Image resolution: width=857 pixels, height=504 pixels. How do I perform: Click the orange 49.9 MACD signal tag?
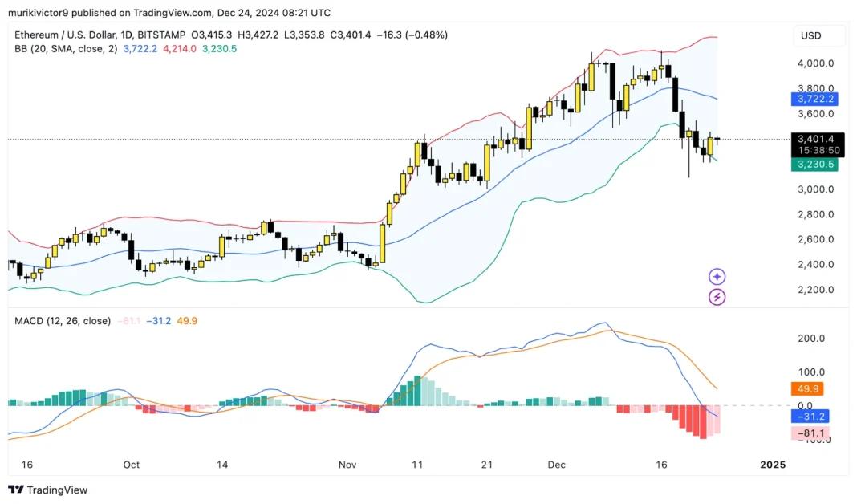pos(806,389)
